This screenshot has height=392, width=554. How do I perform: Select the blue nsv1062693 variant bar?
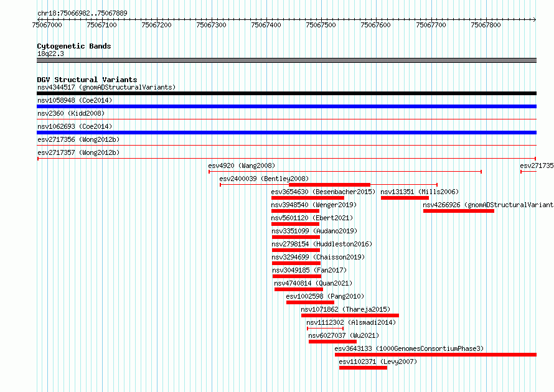click(x=286, y=133)
